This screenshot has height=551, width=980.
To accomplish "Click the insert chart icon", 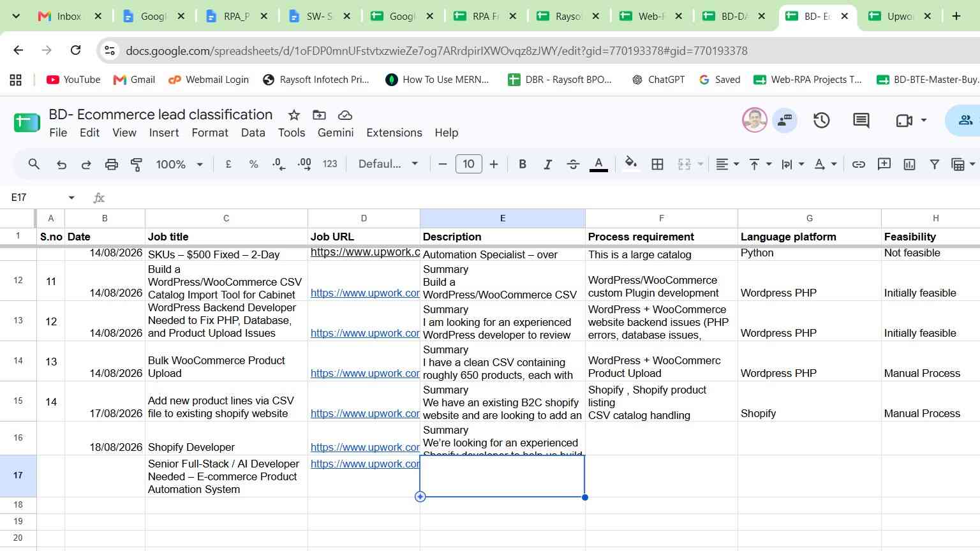I will [x=909, y=165].
